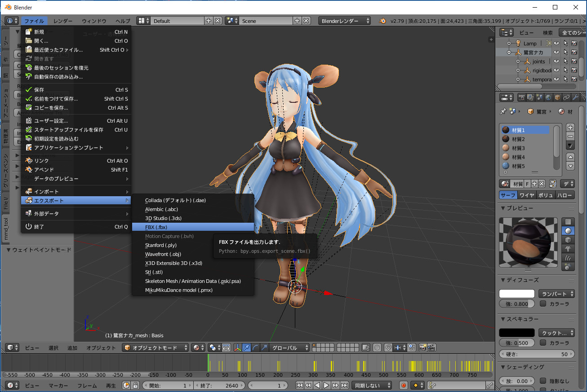The image size is (587, 392).
Task: Select Wavefront (.obj) export entry
Action: click(x=193, y=254)
